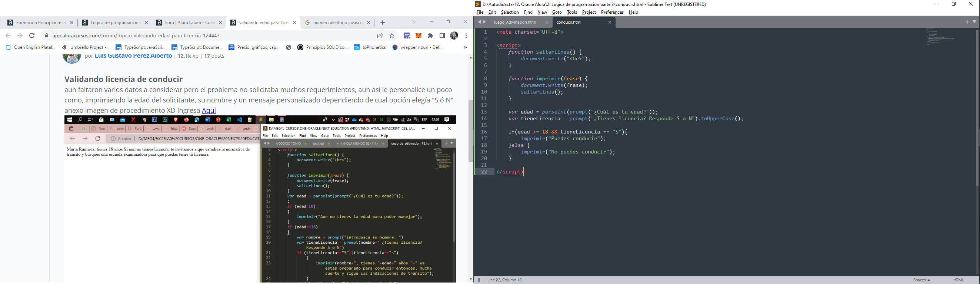Open Sublime Text's Edit menu
The width and height of the screenshot is (980, 284).
click(x=492, y=12)
